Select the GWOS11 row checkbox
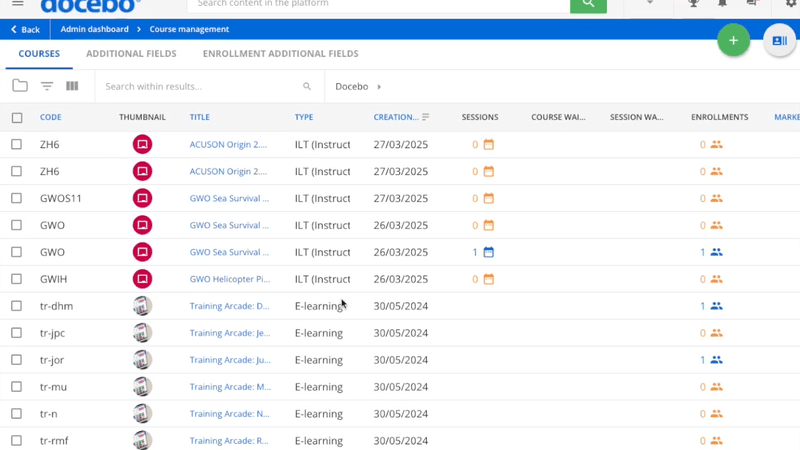The width and height of the screenshot is (800, 450). coord(16,198)
